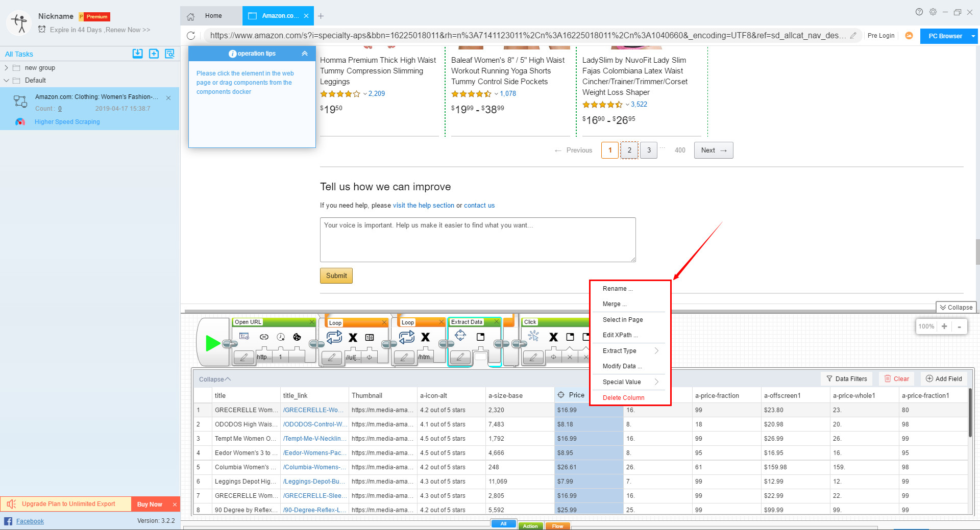Click the Collapse button at the page's right edge
This screenshot has width=980, height=530.
click(956, 308)
